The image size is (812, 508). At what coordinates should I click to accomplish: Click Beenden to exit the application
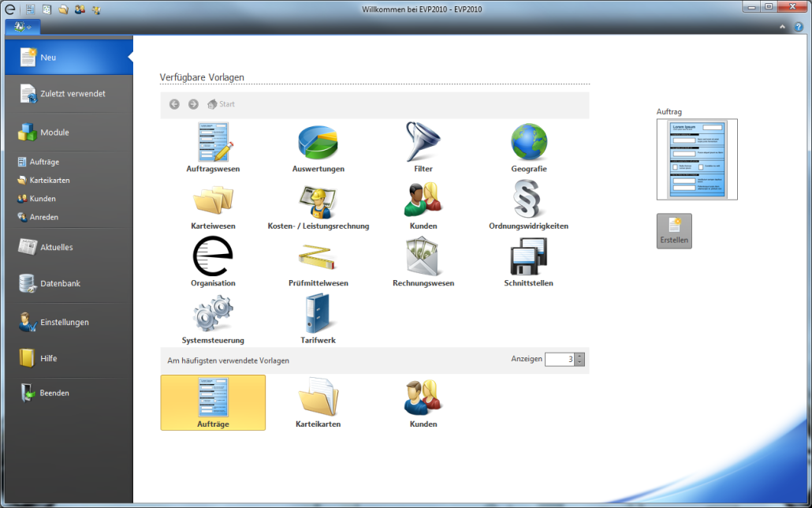69,393
